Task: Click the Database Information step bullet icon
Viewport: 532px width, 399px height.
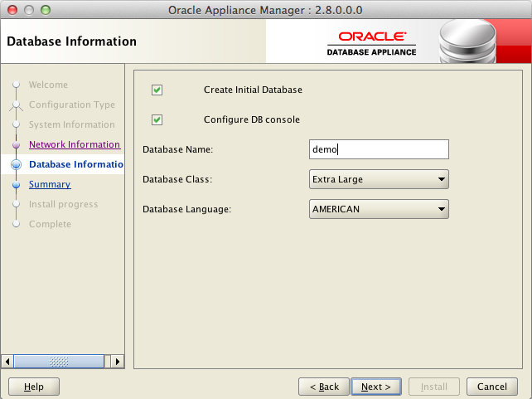Action: click(x=16, y=165)
